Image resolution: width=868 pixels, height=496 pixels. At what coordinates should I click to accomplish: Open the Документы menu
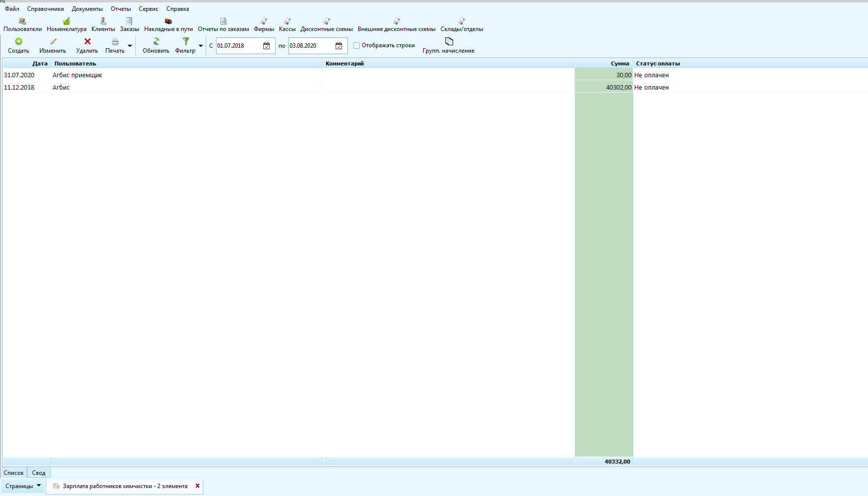(x=87, y=9)
